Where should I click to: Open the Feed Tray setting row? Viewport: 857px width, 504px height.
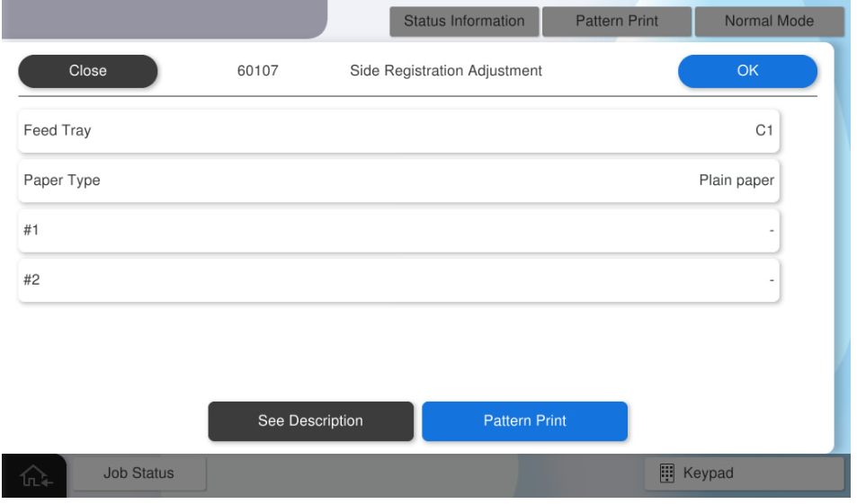coord(398,131)
